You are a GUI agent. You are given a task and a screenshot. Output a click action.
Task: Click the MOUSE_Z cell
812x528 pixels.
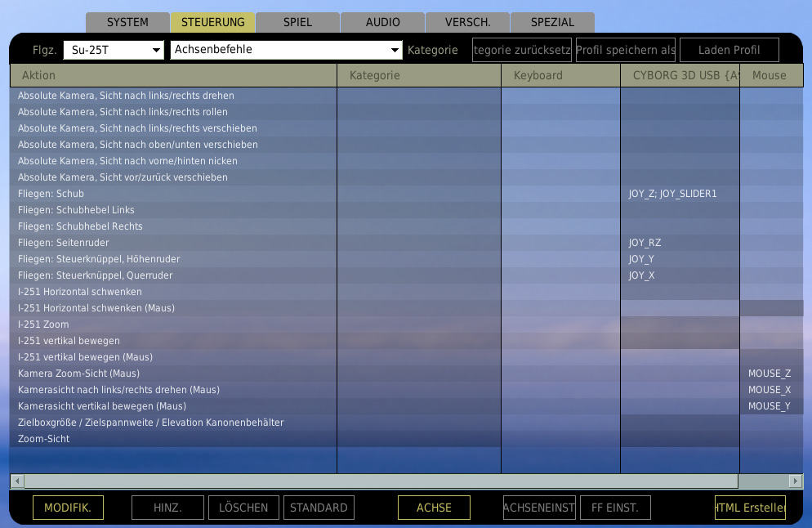(772, 373)
